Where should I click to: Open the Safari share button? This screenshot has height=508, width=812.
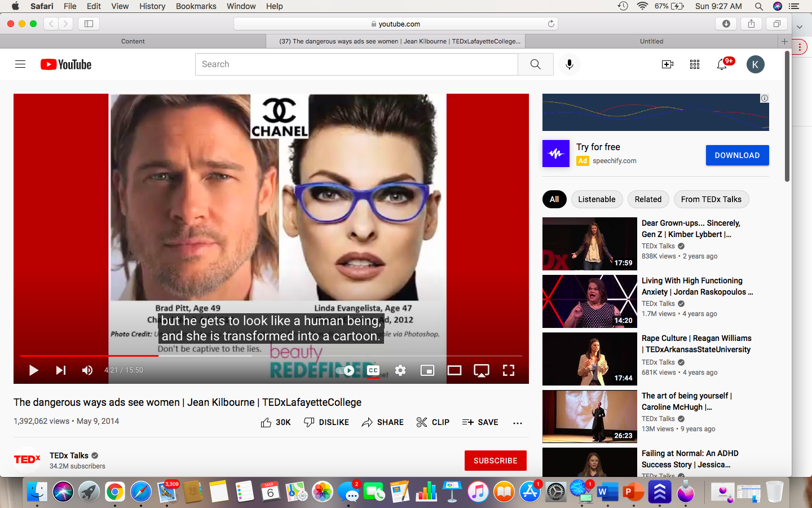click(751, 24)
